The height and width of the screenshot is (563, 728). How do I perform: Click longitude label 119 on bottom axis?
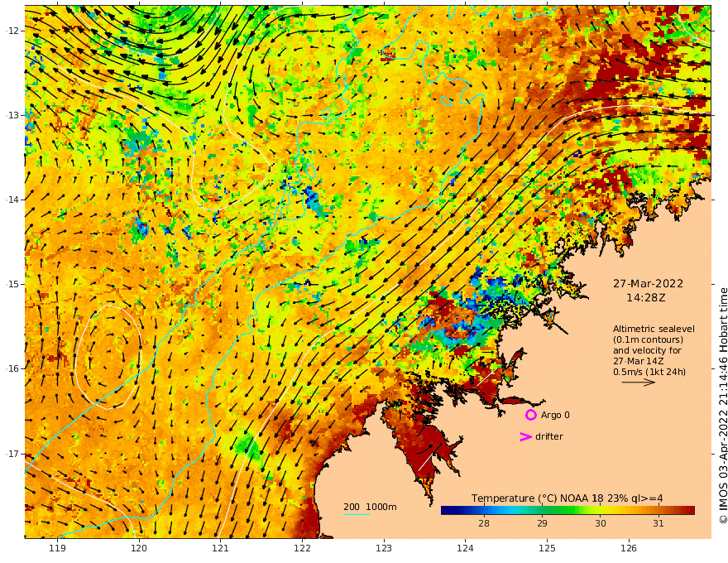point(57,548)
